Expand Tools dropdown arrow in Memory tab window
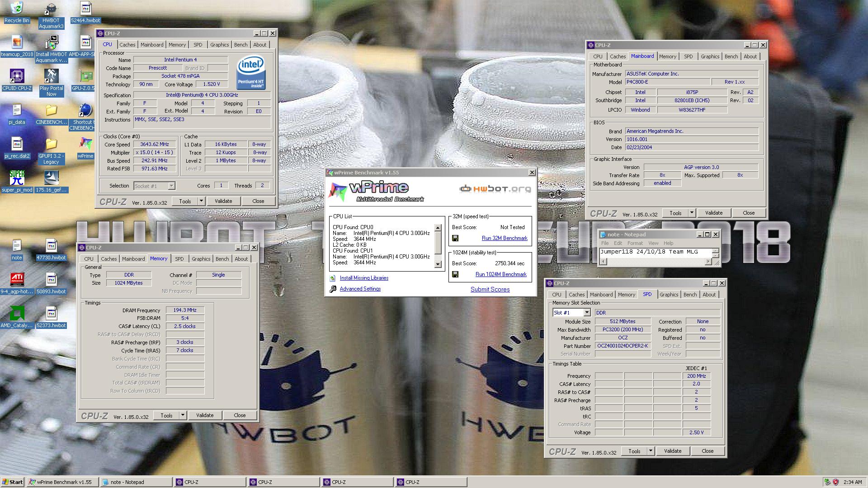This screenshot has height=488, width=868. click(x=183, y=415)
